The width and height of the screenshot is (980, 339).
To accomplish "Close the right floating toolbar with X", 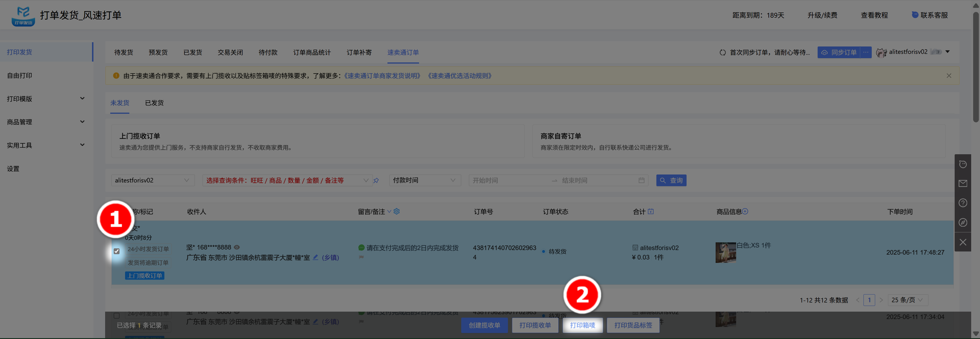I will point(963,242).
